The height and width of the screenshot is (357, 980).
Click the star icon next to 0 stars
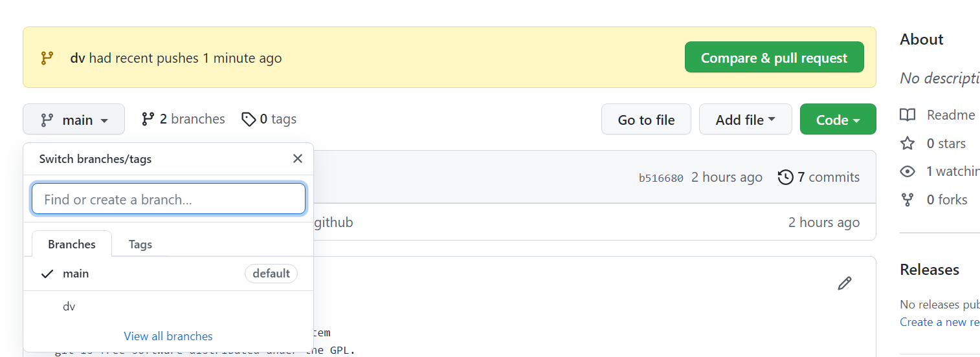click(908, 143)
